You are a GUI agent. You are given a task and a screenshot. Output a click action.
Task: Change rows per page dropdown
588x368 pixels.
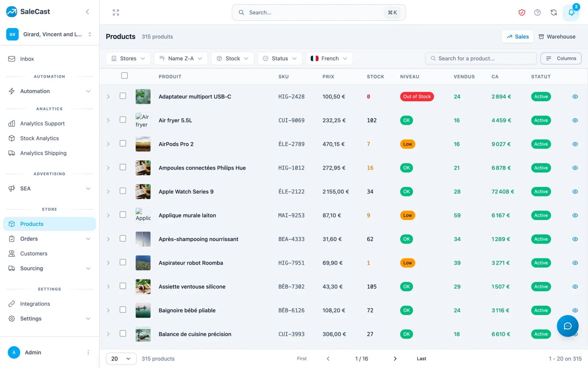[121, 359]
